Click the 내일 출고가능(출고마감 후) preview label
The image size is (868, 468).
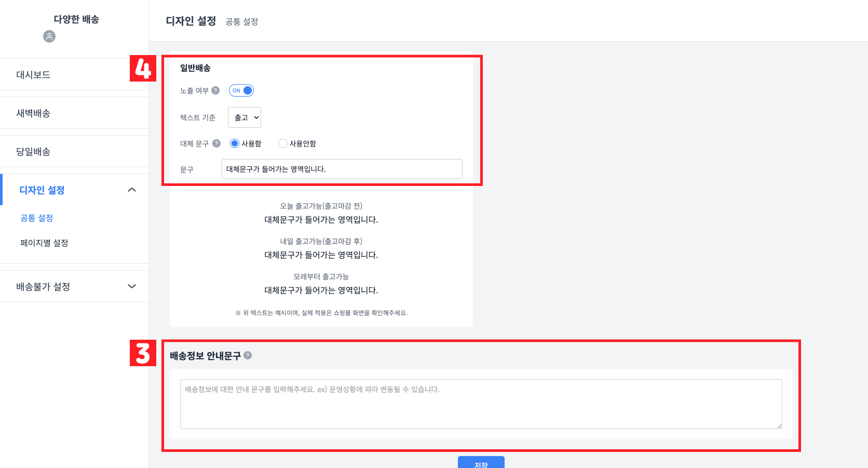321,241
